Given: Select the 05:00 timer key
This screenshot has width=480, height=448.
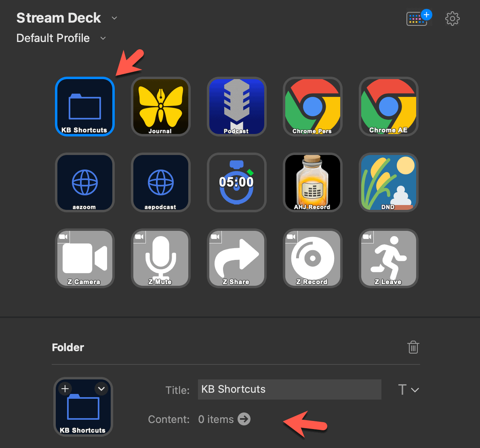Looking at the screenshot, I should (x=237, y=182).
